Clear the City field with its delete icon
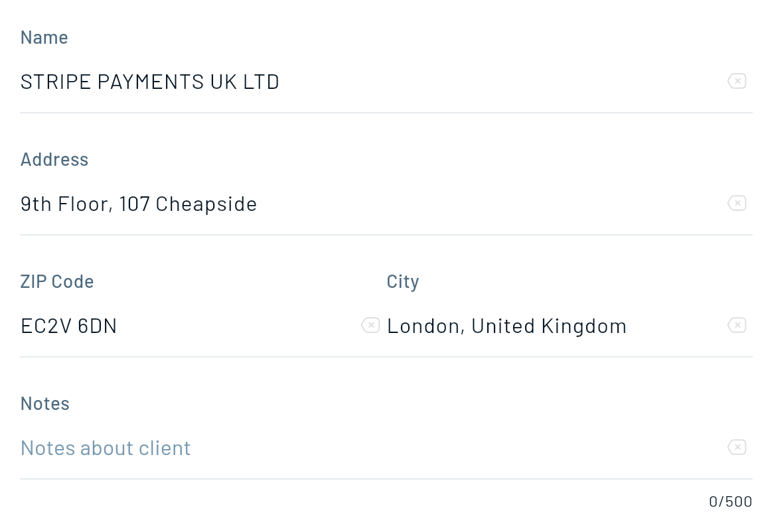 point(737,325)
